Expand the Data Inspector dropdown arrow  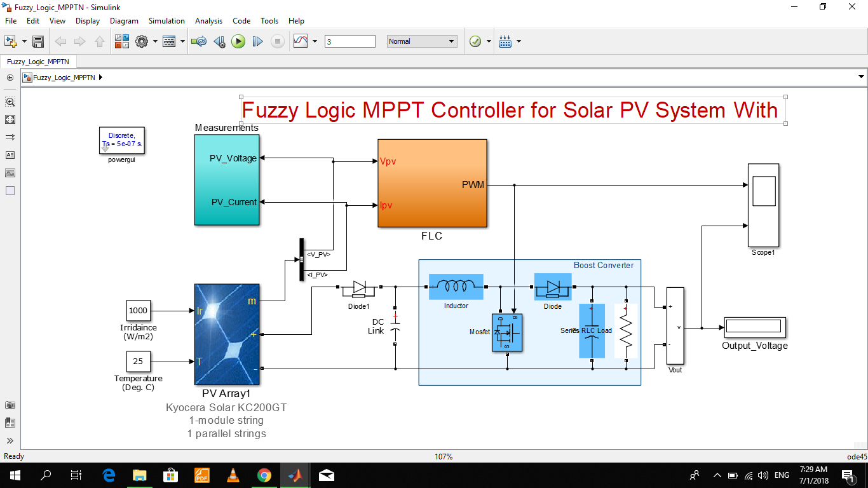coord(315,41)
